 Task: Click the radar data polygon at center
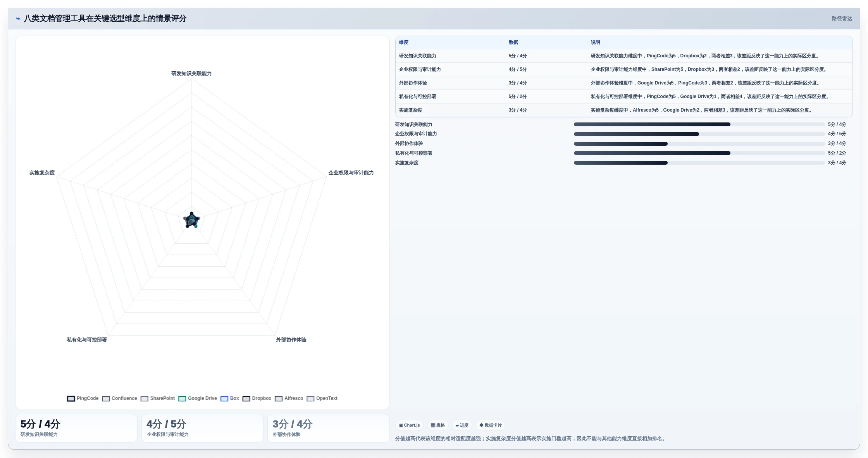[191, 220]
